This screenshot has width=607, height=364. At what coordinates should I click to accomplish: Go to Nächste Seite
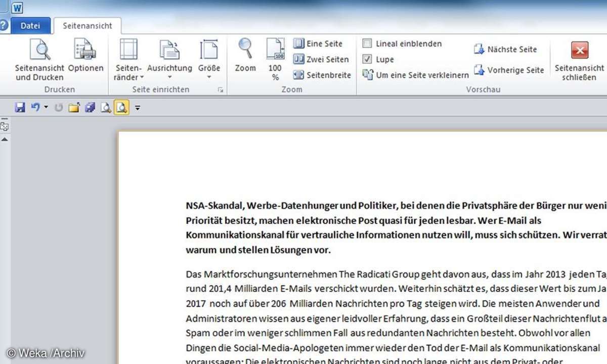point(505,49)
